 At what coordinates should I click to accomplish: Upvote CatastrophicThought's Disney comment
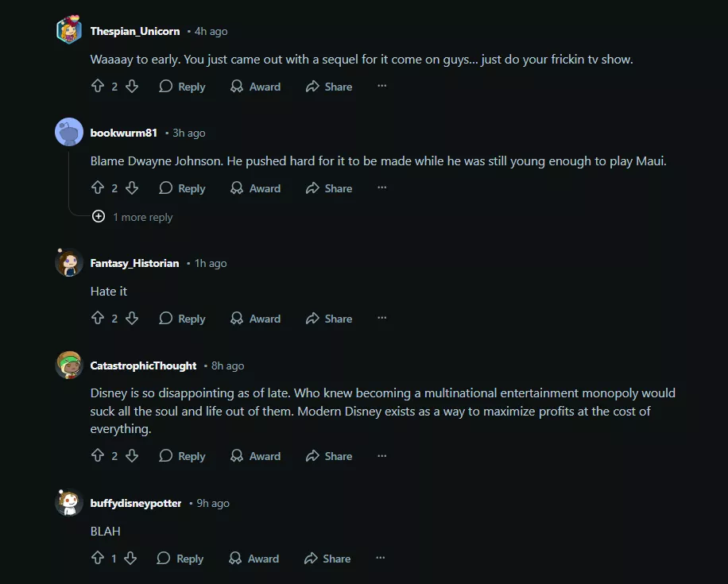coord(98,456)
